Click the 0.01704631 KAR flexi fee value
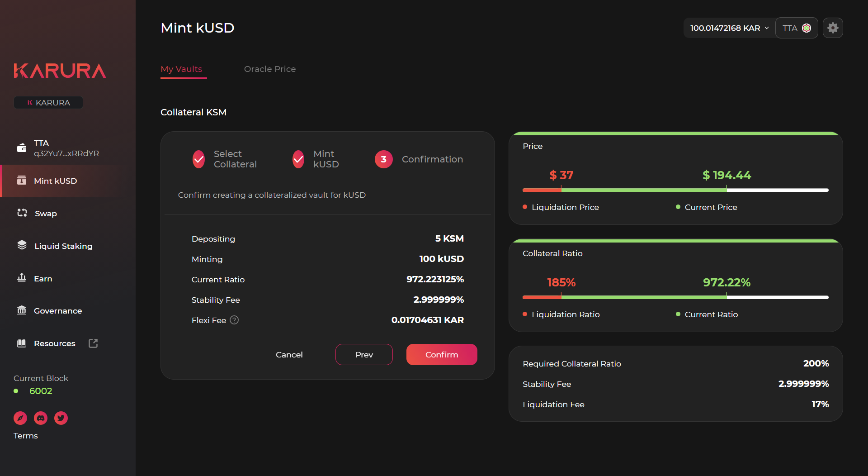This screenshot has width=868, height=476. pyautogui.click(x=427, y=320)
